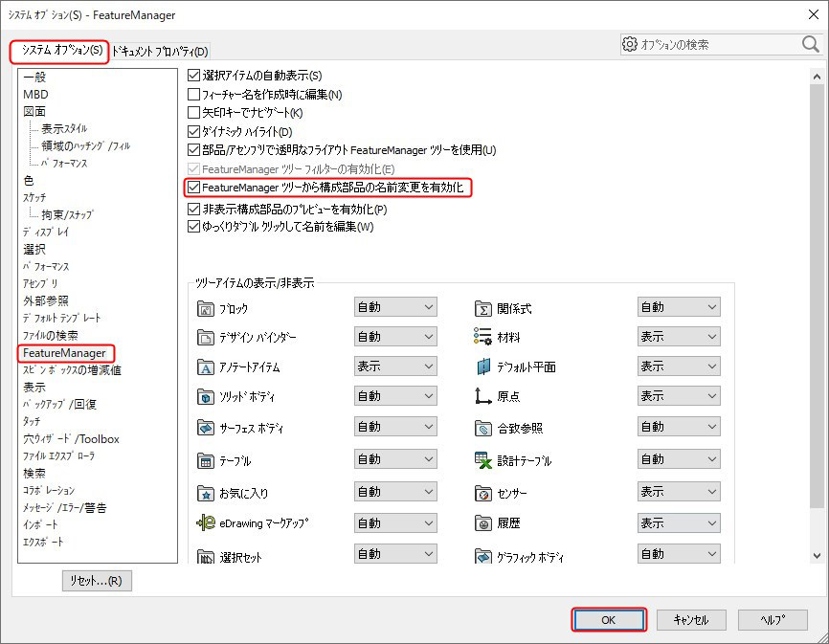The width and height of the screenshot is (829, 644).
Task: Switch to ドキュメントプロパティ tab
Action: click(160, 52)
